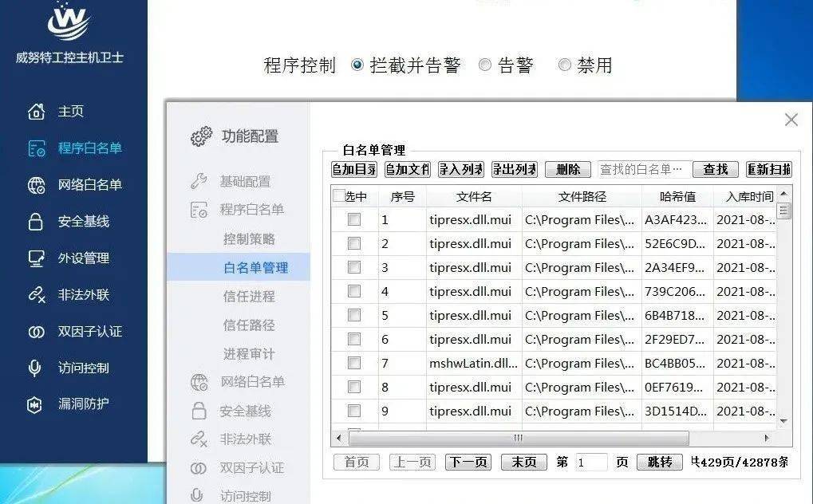This screenshot has width=813, height=504.
Task: Open 基础配置 in config menu
Action: coord(245,182)
